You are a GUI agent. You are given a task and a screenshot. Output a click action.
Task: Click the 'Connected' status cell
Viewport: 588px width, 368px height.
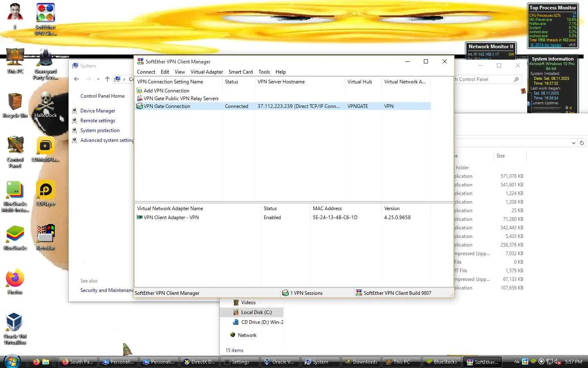coord(236,106)
